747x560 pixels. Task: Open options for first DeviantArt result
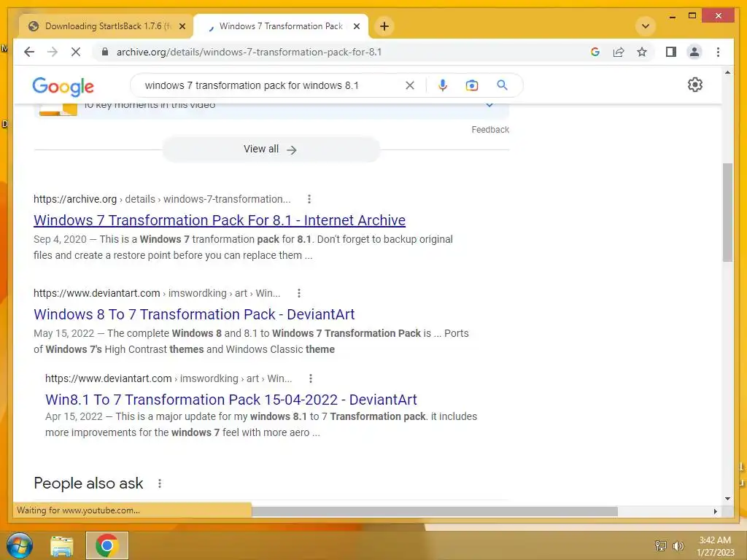(x=298, y=293)
